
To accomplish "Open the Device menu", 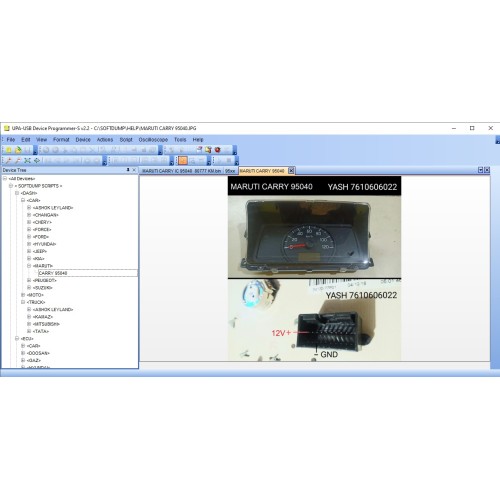I will point(83,140).
